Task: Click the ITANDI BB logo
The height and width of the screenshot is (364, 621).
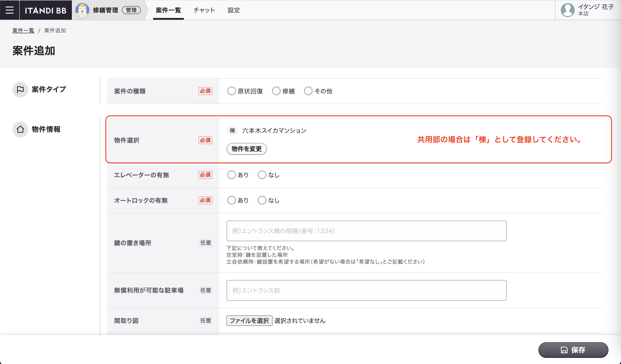Action: 46,10
